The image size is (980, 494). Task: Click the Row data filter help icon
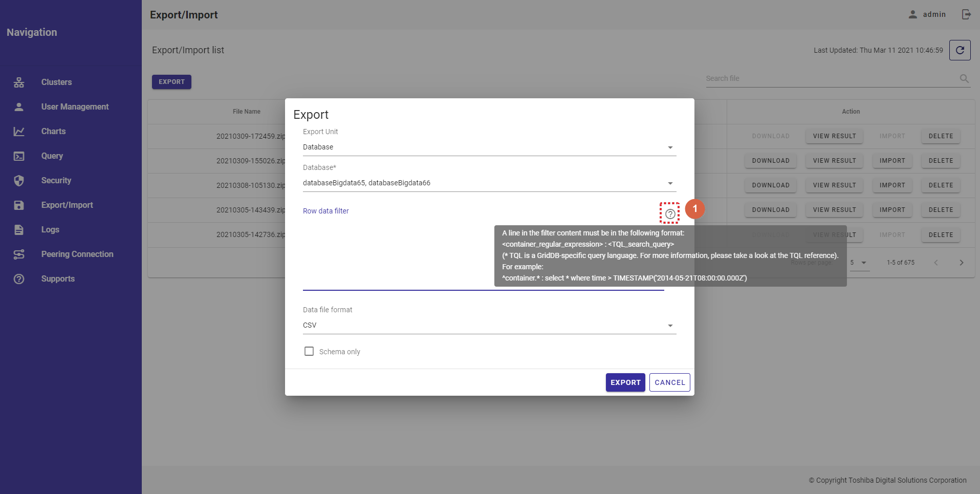(x=670, y=213)
